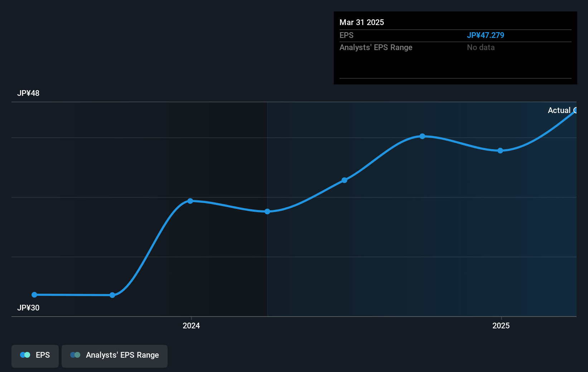Select the peak data point after mid-2024
This screenshot has width=588, height=372.
point(423,136)
